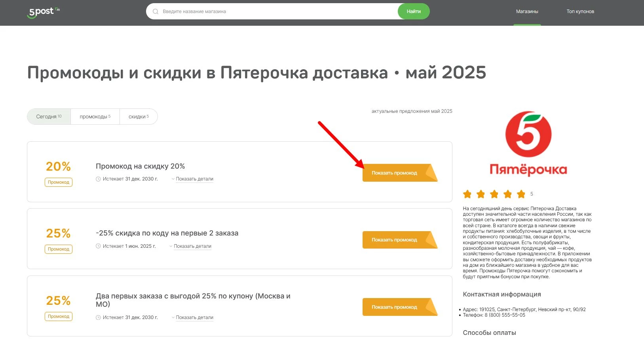Switch to the скидки tab
The width and height of the screenshot is (644, 340).
pyautogui.click(x=138, y=116)
